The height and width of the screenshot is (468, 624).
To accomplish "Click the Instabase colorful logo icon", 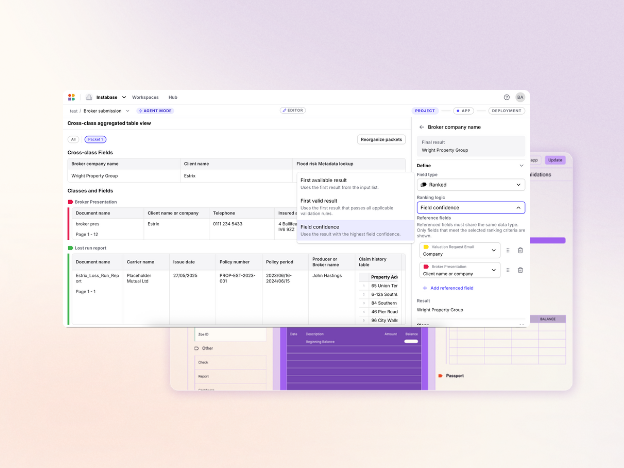I will coord(72,97).
